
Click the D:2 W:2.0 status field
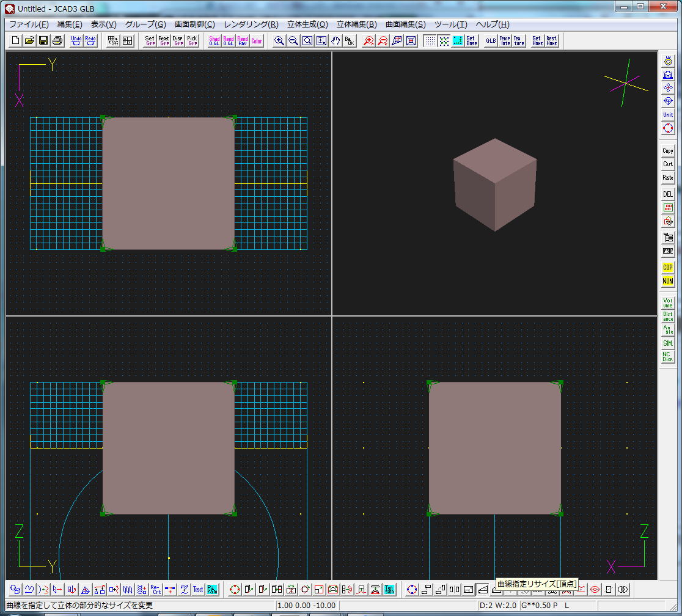(x=498, y=606)
